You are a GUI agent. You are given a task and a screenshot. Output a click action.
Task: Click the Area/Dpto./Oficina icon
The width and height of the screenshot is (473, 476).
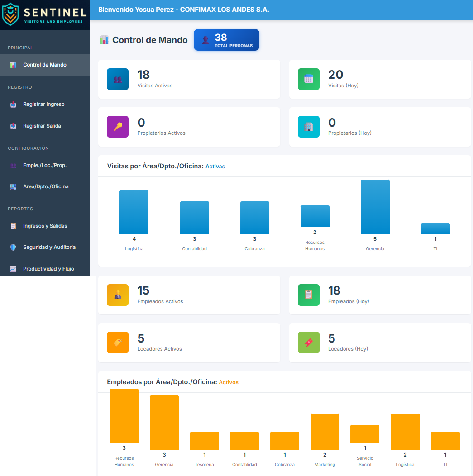[x=13, y=186]
